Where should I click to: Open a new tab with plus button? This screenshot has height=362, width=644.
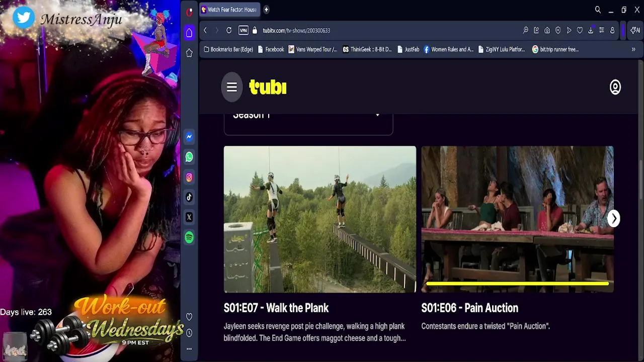pyautogui.click(x=266, y=10)
